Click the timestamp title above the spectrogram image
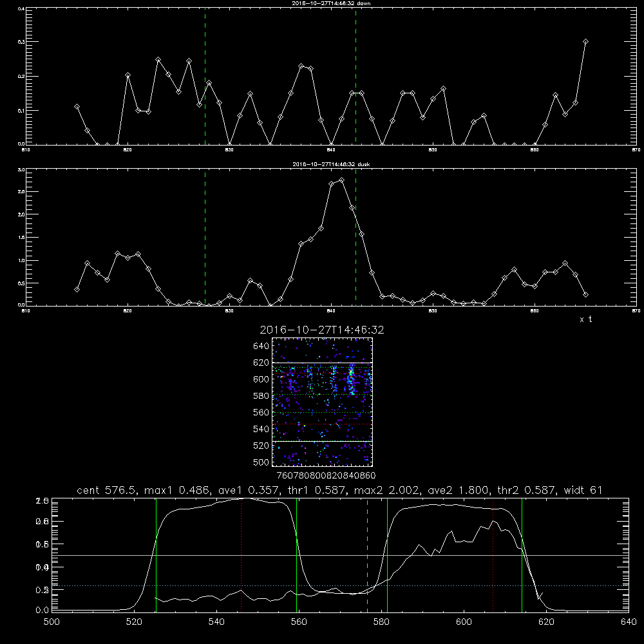 322,330
